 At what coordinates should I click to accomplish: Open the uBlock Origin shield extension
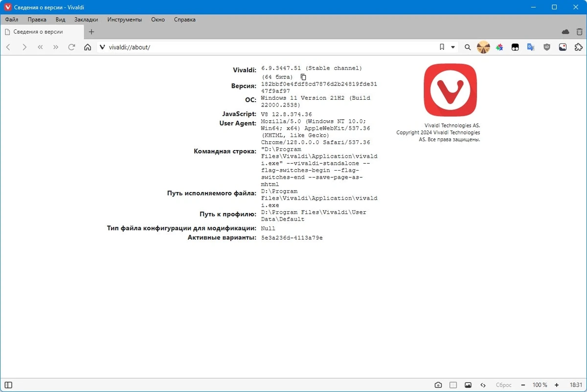(547, 47)
